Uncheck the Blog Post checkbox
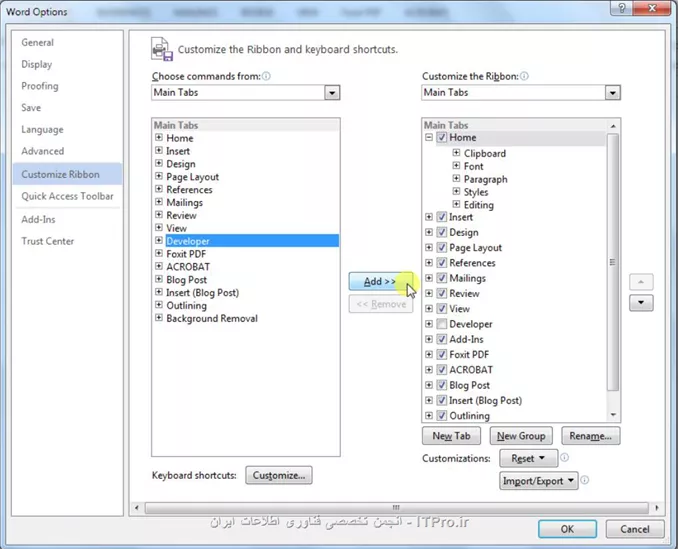Viewport: 678px width, 549px height. [441, 385]
